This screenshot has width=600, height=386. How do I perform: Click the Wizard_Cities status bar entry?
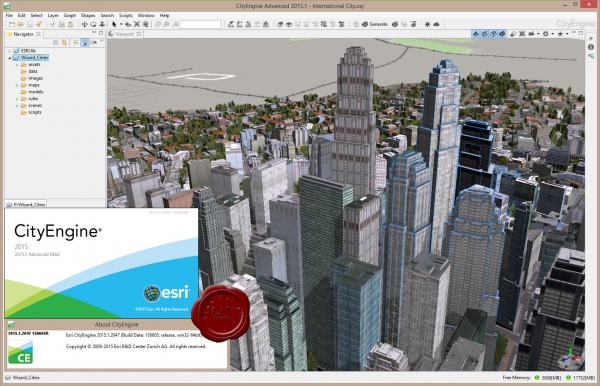pyautogui.click(x=23, y=378)
